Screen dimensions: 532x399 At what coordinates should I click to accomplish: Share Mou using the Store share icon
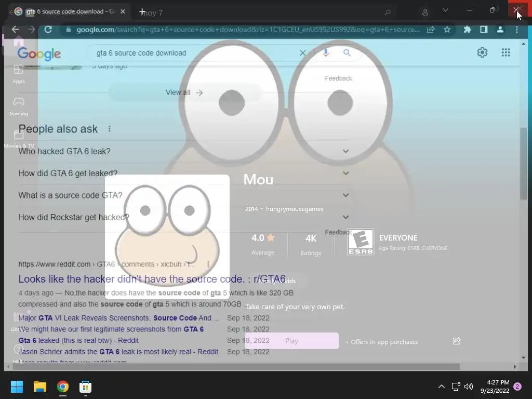click(x=457, y=341)
